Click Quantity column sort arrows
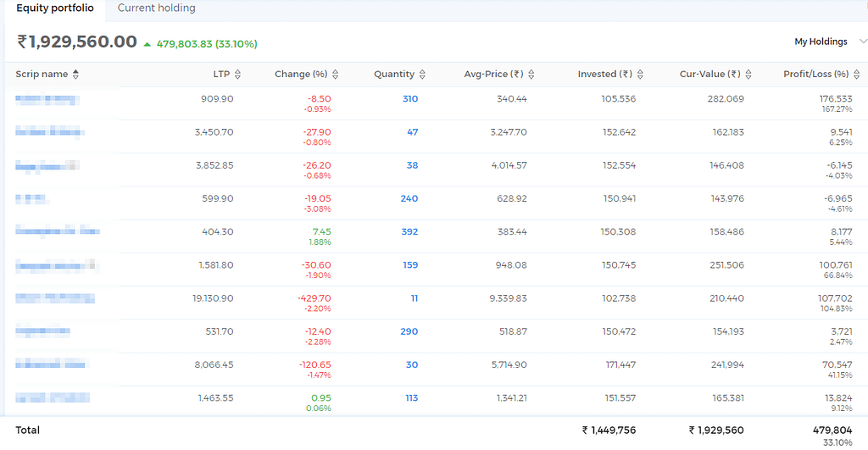The image size is (868, 450). (422, 75)
